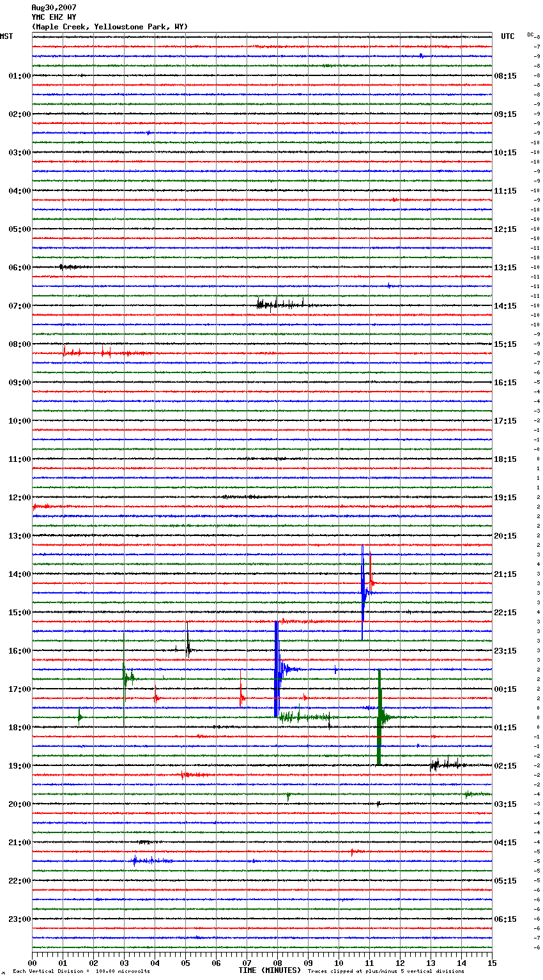Select the 18:00 MST time label
This screenshot has height=980, width=543.
[20, 728]
